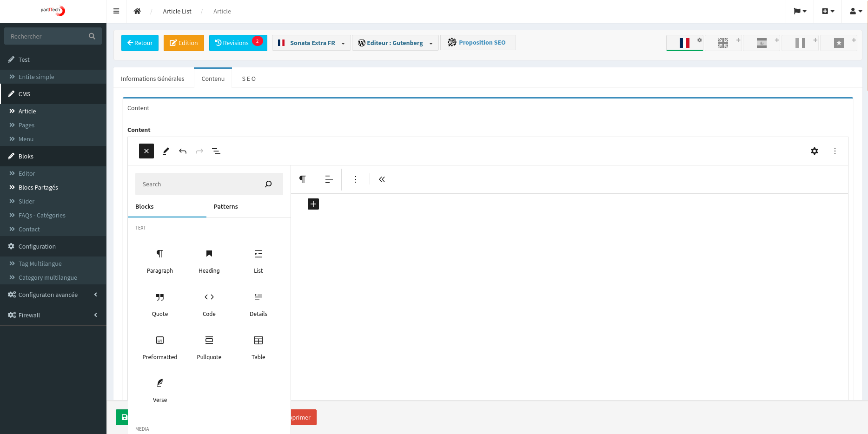
Task: Open the document overview list icon
Action: 216,151
